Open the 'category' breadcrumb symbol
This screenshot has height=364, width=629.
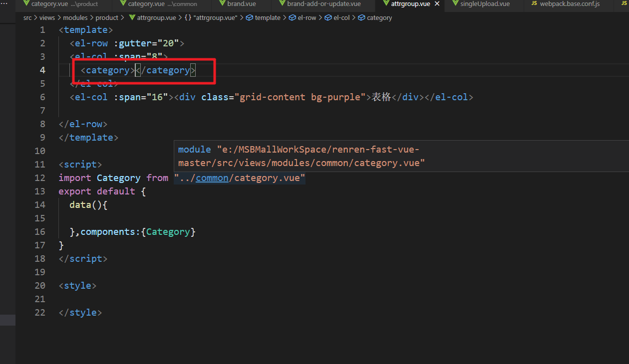[x=375, y=17]
